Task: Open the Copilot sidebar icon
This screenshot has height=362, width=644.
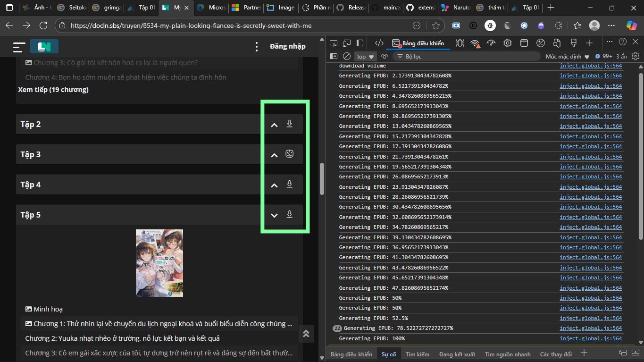Action: [x=631, y=25]
